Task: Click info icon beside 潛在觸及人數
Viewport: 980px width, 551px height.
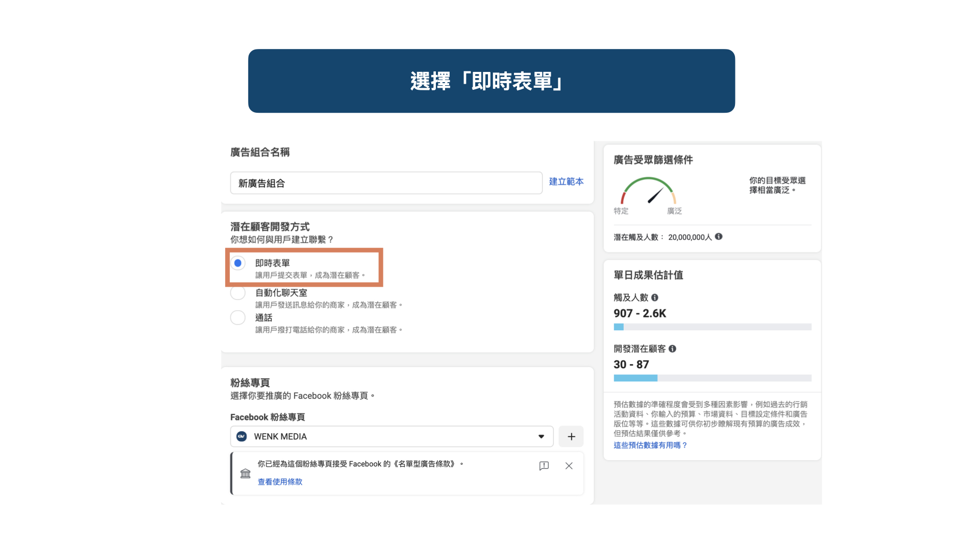Action: pyautogui.click(x=719, y=237)
